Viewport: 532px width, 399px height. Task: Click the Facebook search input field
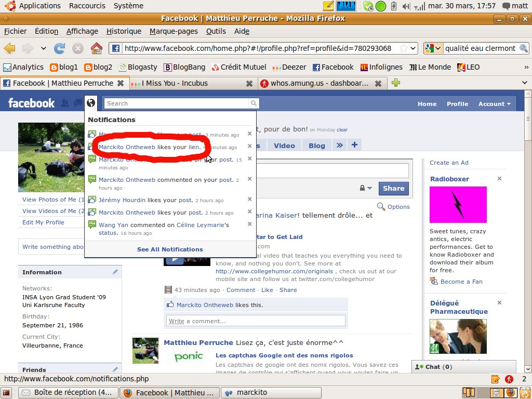tap(177, 103)
